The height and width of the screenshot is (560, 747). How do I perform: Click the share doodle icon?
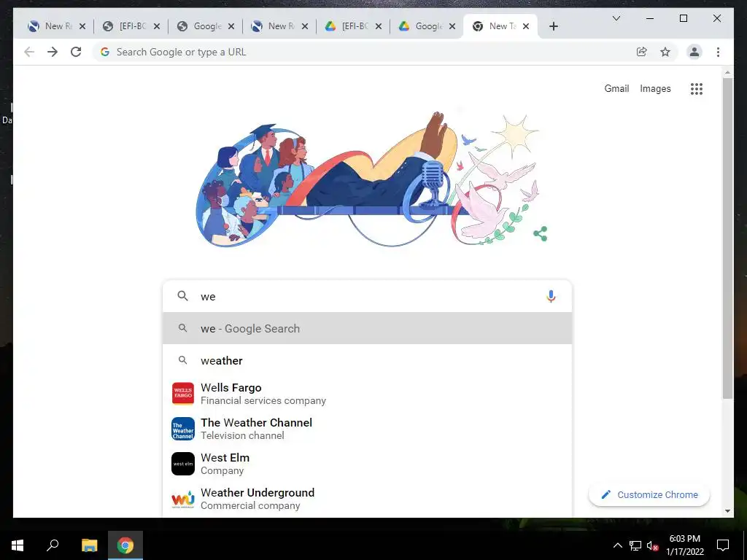(x=541, y=233)
